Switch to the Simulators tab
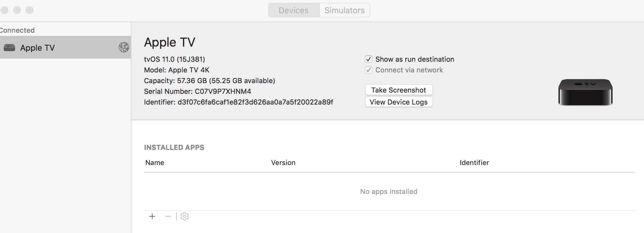644x233 pixels. (344, 10)
